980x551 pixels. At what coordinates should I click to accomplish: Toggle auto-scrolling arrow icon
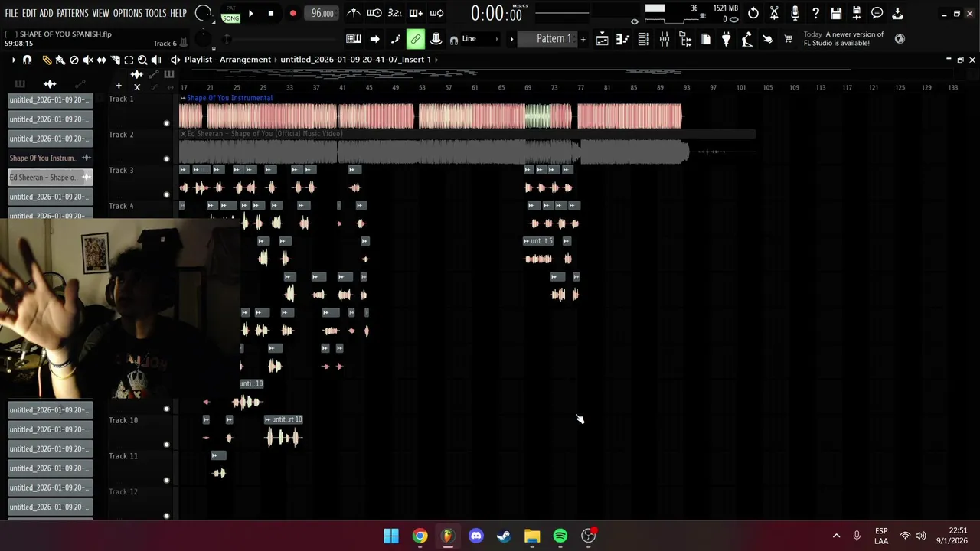click(x=374, y=39)
